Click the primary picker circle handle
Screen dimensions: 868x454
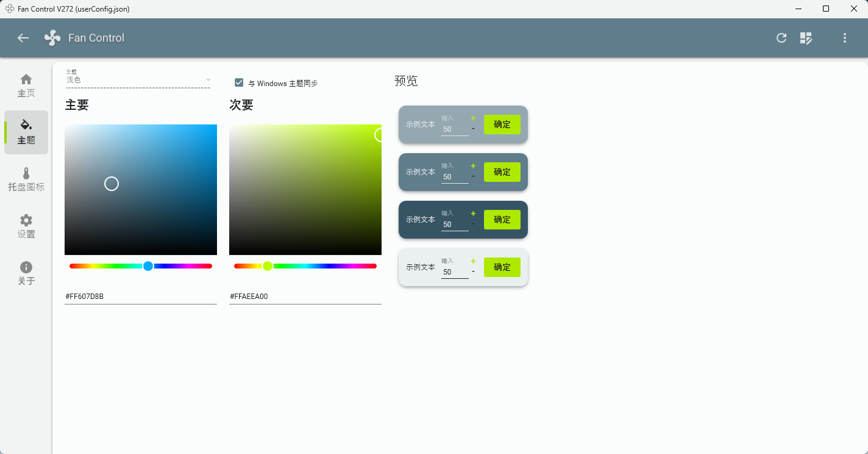[x=112, y=184]
